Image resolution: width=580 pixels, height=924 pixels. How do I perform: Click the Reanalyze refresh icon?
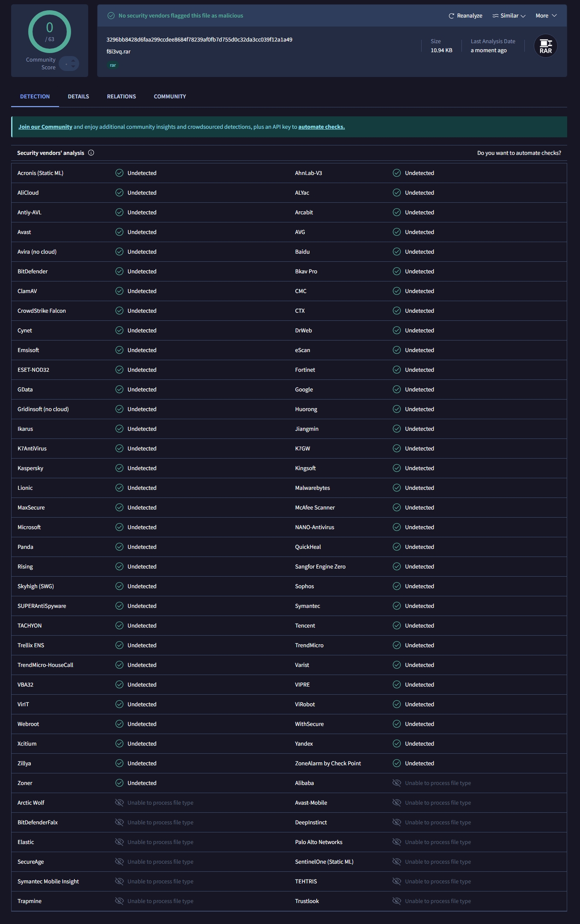coord(451,16)
